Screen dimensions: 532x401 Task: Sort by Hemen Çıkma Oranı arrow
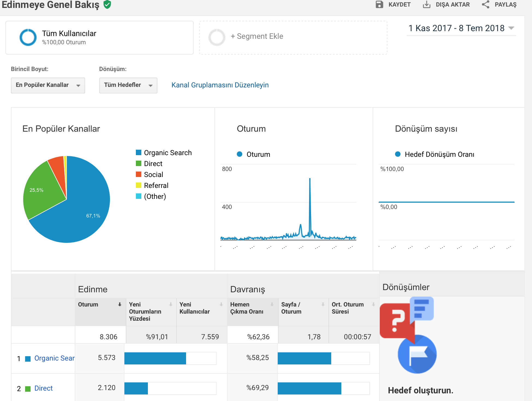point(272,304)
